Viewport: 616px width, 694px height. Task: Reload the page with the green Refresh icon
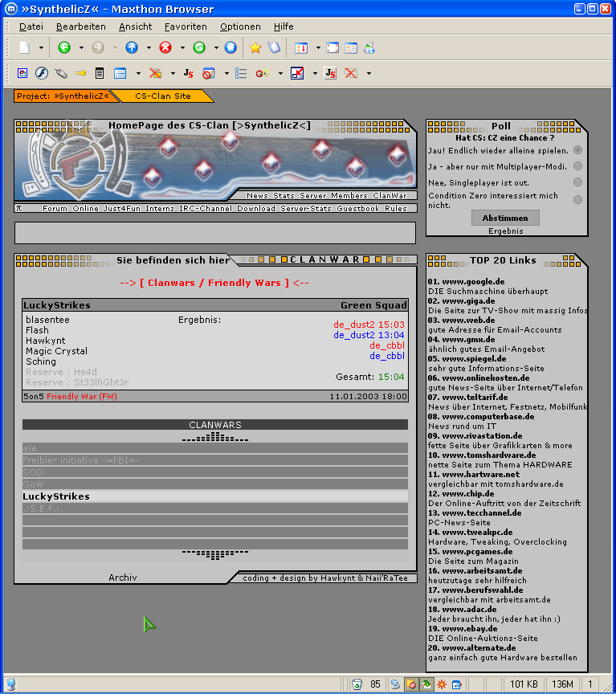coord(199,47)
